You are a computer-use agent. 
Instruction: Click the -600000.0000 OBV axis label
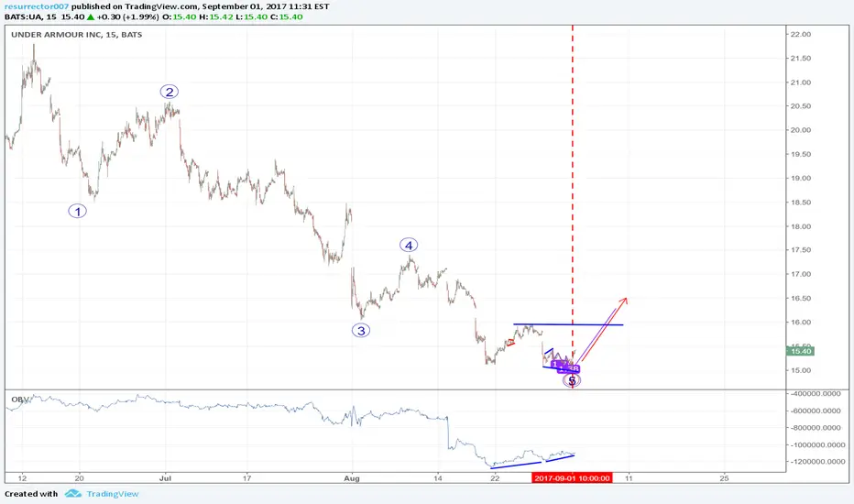[816, 411]
